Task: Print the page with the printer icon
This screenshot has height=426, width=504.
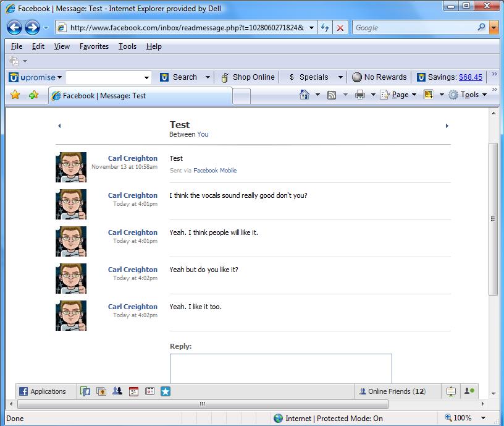Action: (x=359, y=95)
